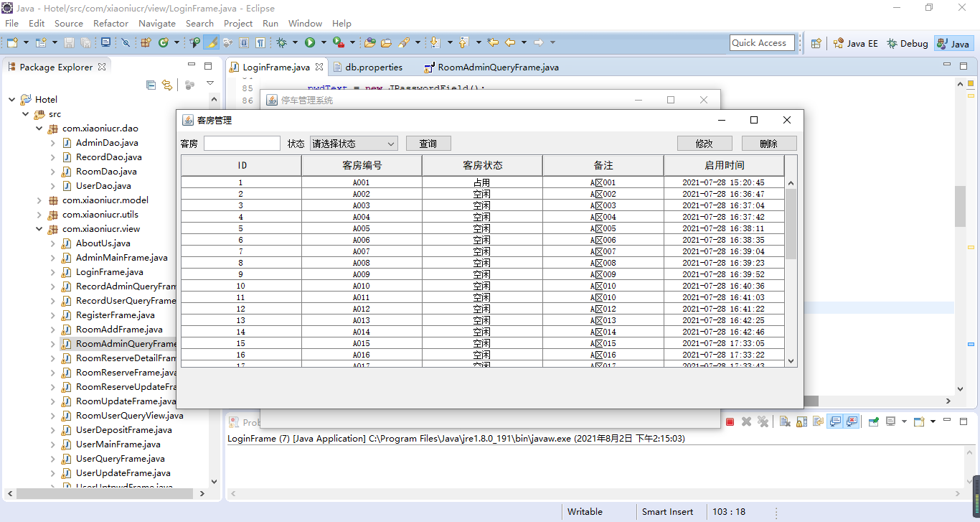Click the Back navigation arrow

[510, 43]
